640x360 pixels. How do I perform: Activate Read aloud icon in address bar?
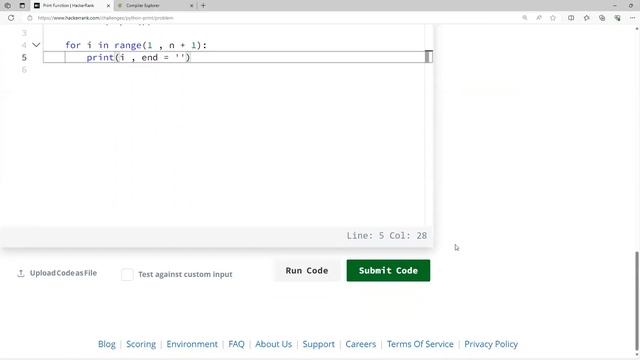click(x=539, y=18)
